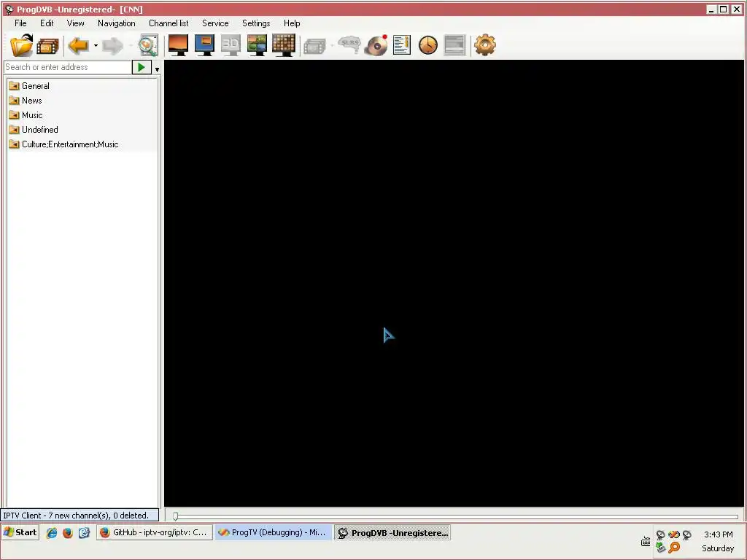Open the Windows Start button
Screen dimensions: 747x560
(x=20, y=532)
